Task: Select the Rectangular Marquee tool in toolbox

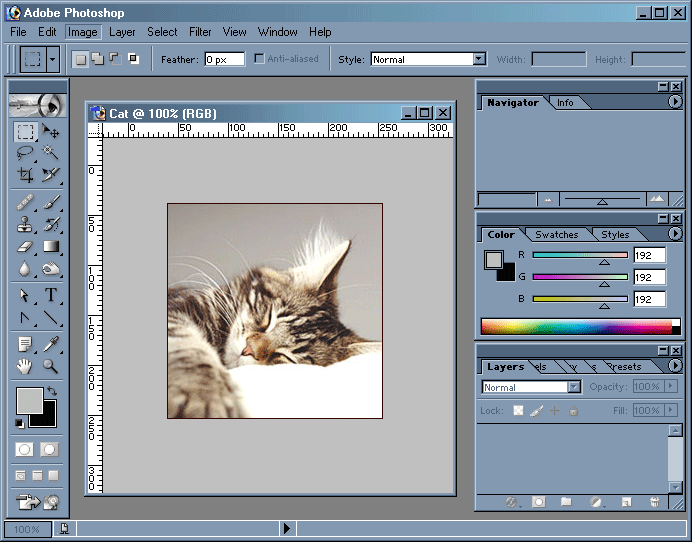Action: point(25,132)
